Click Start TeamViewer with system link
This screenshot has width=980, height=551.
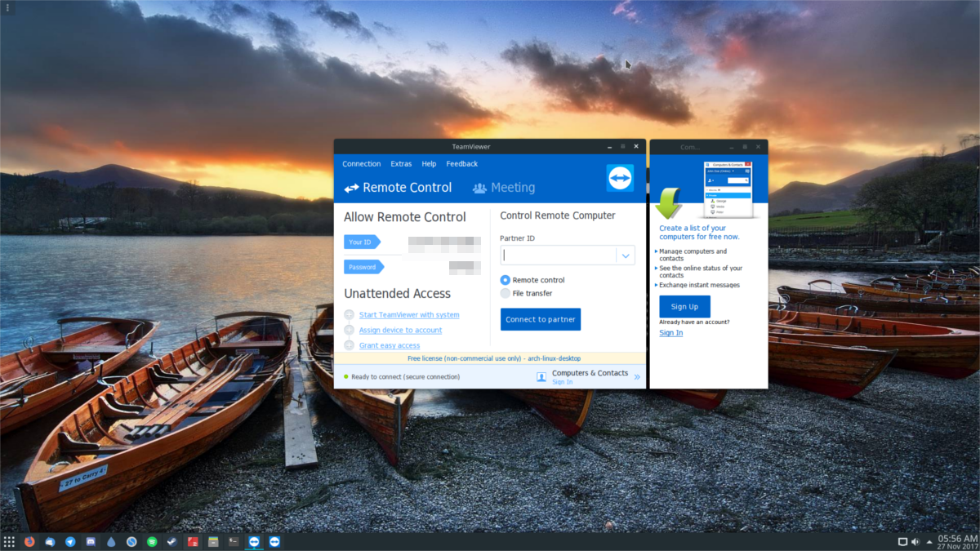pyautogui.click(x=409, y=315)
